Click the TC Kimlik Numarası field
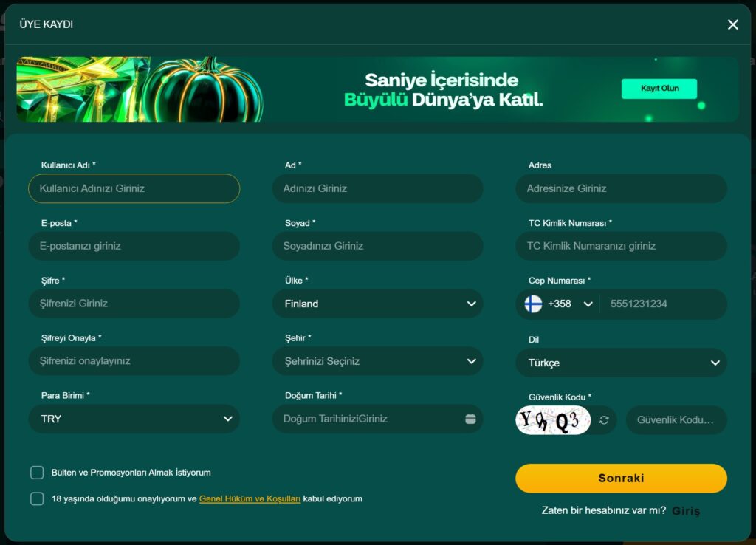Viewport: 756px width, 545px height. [621, 245]
